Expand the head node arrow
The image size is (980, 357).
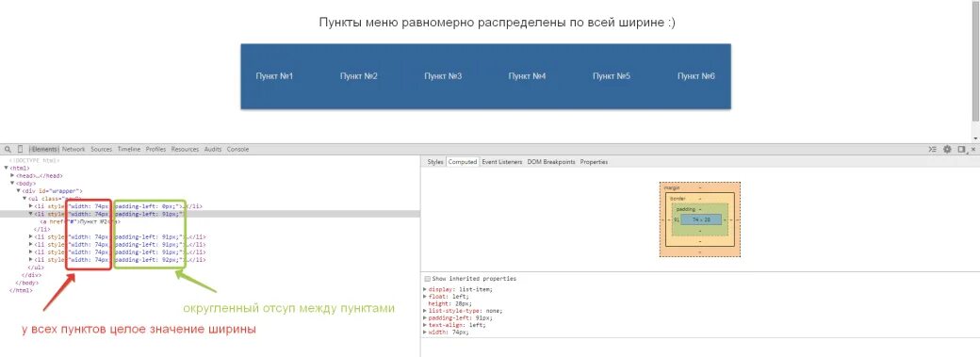[x=12, y=176]
